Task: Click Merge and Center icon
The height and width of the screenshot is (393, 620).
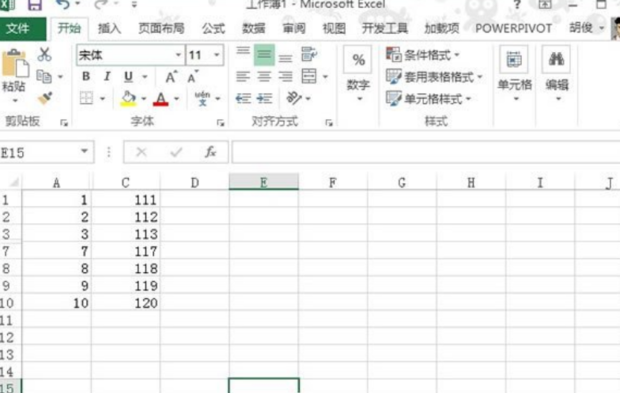Action: click(x=309, y=76)
